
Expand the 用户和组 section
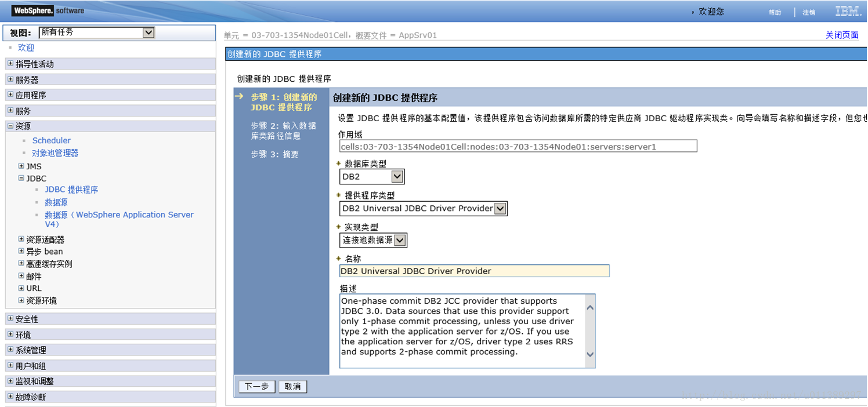point(10,365)
